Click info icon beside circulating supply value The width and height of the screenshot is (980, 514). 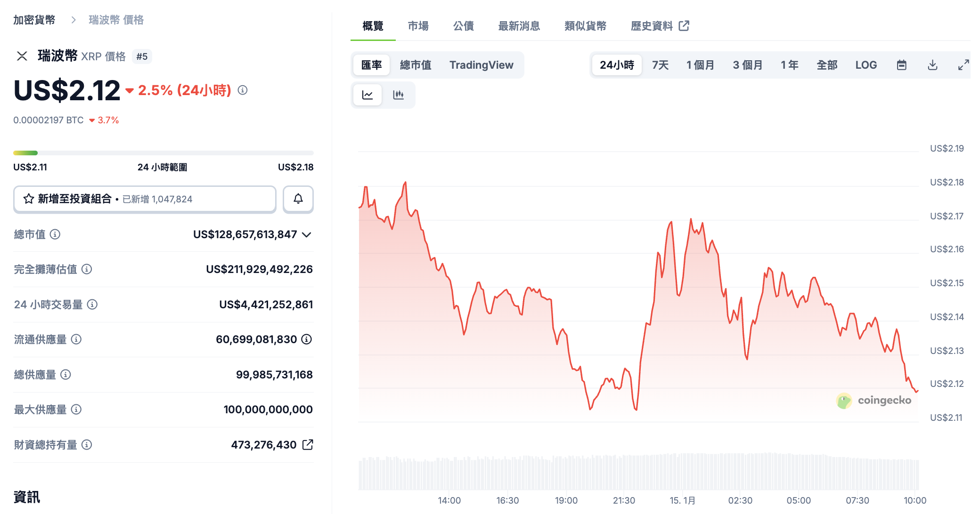coord(307,339)
